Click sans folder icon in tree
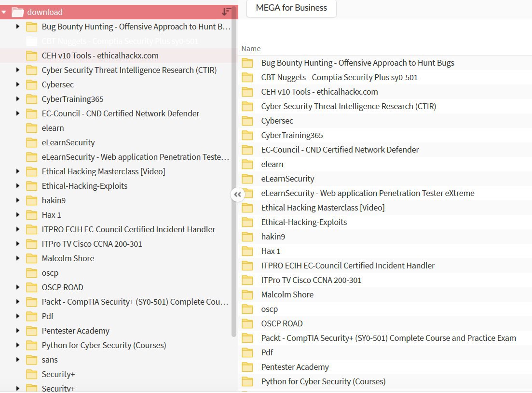This screenshot has height=393, width=532. coord(31,359)
